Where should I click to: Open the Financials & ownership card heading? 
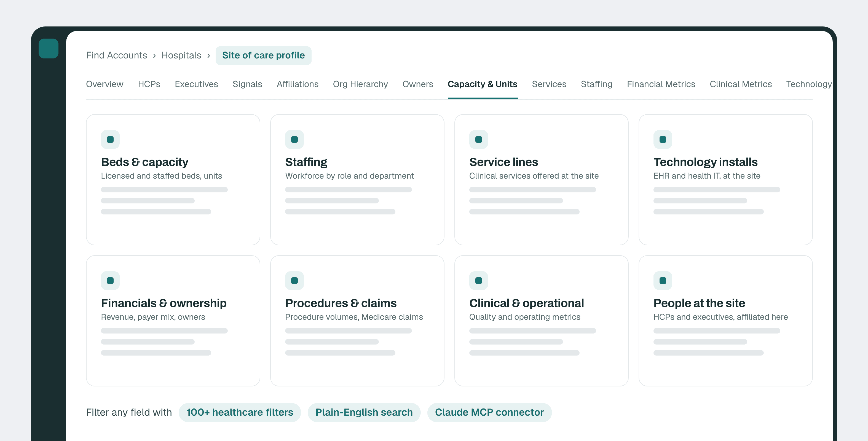164,303
